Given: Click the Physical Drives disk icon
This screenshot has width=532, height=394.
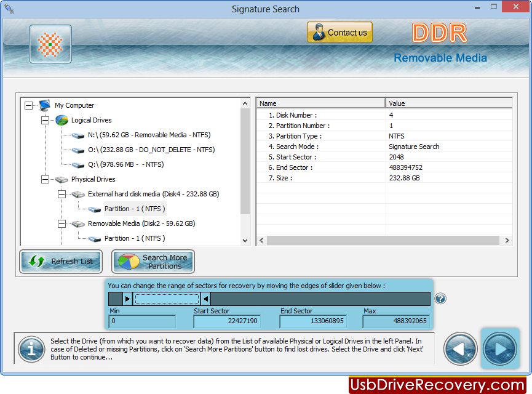Looking at the screenshot, I should tap(62, 179).
